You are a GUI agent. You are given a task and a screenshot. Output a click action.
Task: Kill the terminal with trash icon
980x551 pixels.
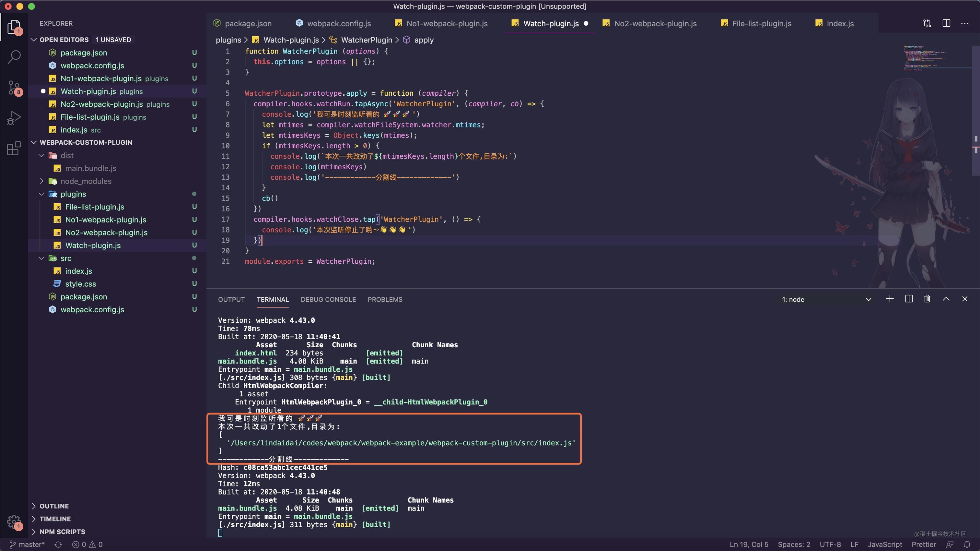tap(927, 299)
